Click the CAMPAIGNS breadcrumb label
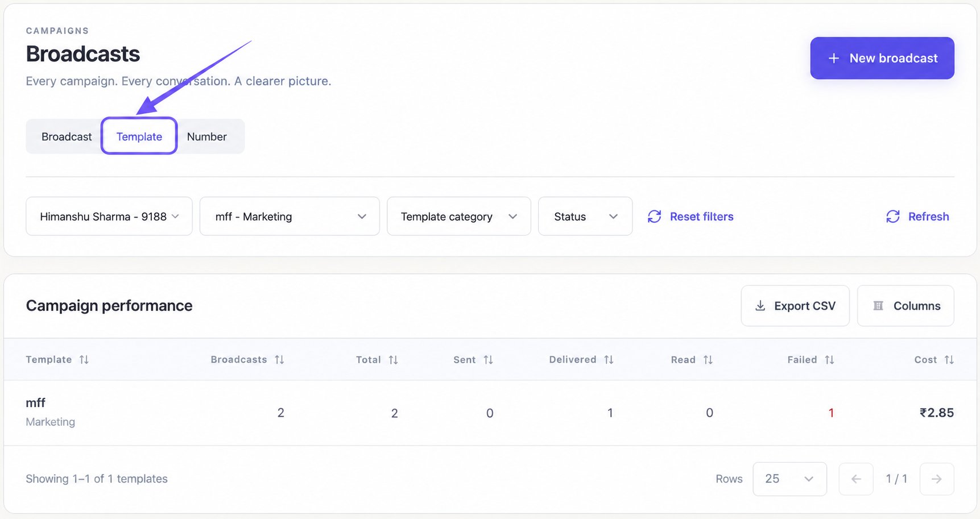The height and width of the screenshot is (519, 980). click(57, 31)
